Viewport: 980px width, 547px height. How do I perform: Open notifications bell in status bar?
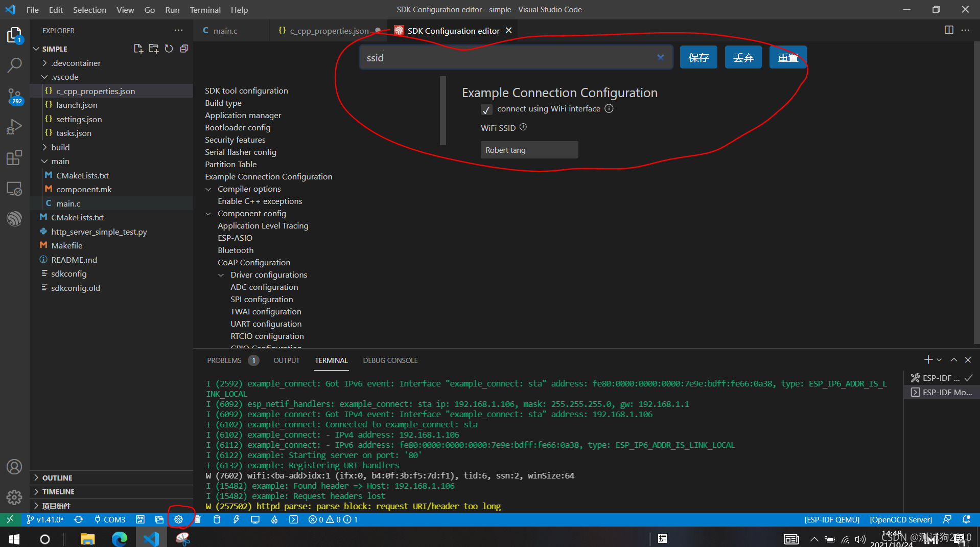966,519
